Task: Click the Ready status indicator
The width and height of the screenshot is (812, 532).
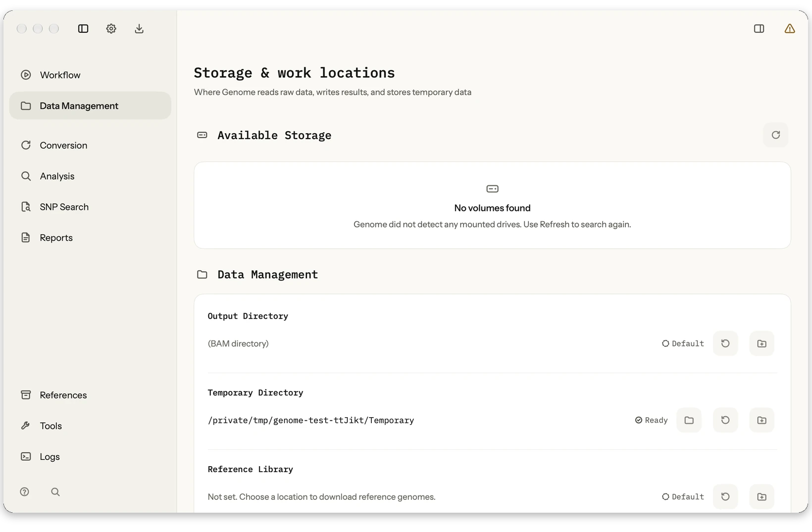Action: 652,420
